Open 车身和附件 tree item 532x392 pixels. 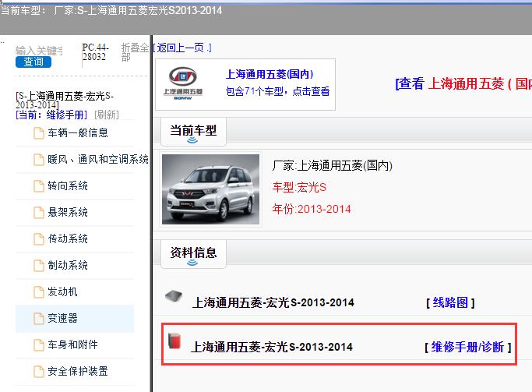(72, 344)
